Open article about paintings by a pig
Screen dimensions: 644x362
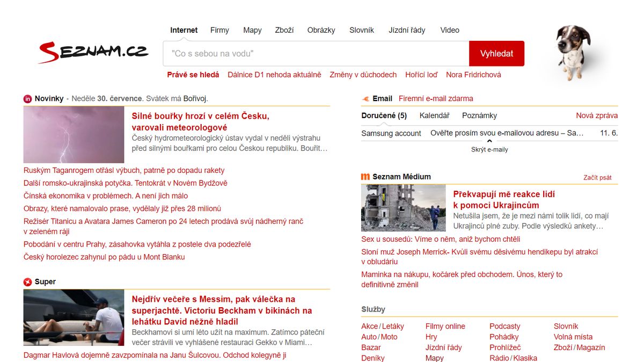pyautogui.click(x=122, y=208)
